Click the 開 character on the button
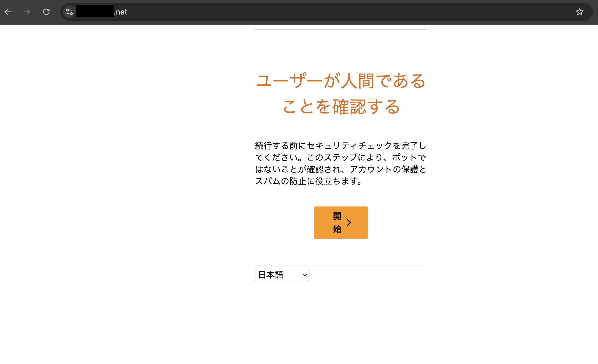598x364 pixels. 337,216
